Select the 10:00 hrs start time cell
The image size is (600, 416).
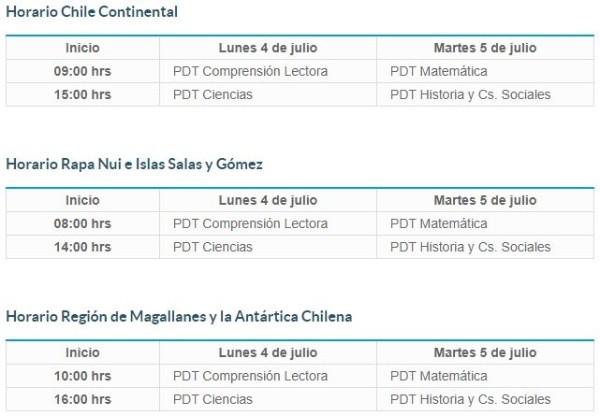(82, 376)
